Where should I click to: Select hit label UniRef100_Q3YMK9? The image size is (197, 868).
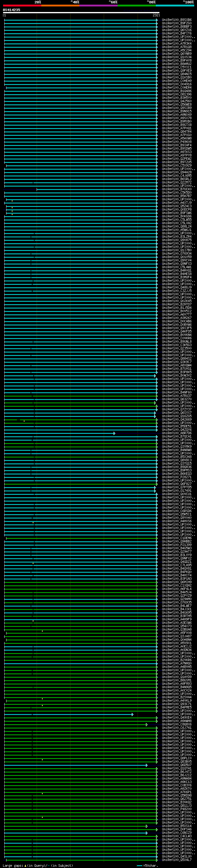click(x=177, y=446)
